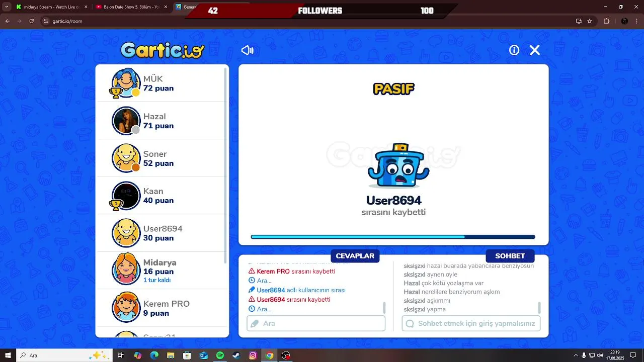644x362 pixels.
Task: Go back with browser back arrow
Action: tap(7, 21)
